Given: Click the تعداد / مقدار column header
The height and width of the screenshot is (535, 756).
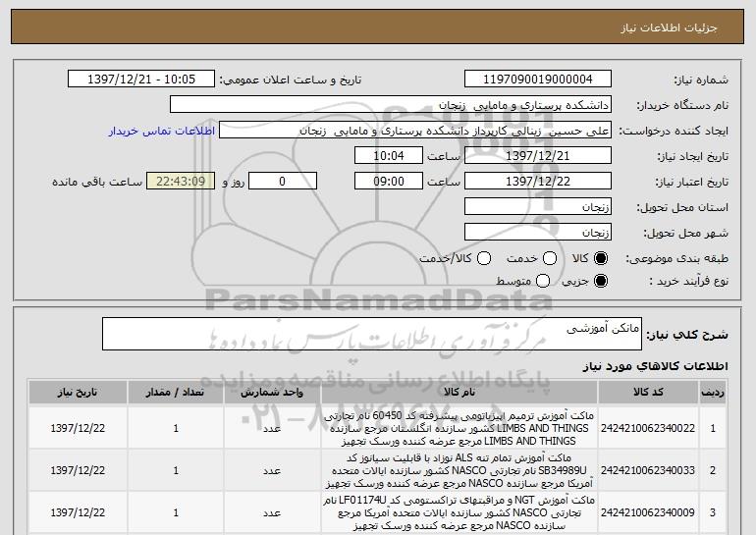Looking at the screenshot, I should click(x=176, y=393).
